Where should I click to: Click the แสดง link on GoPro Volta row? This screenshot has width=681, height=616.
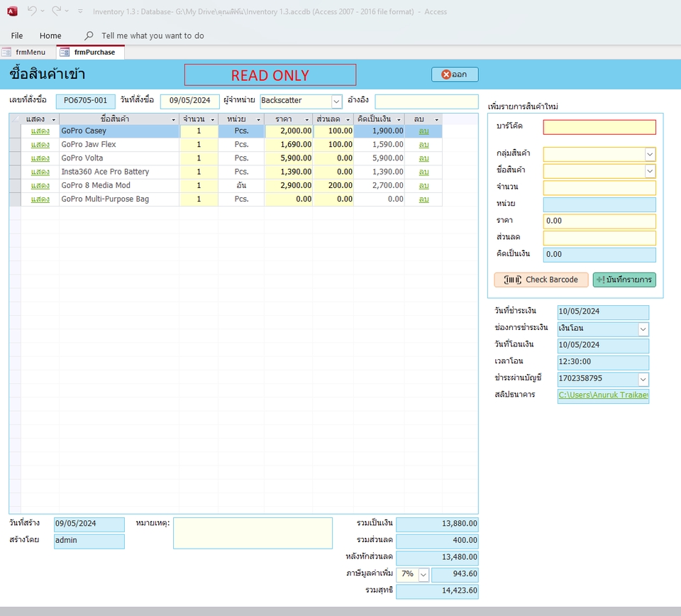click(42, 158)
